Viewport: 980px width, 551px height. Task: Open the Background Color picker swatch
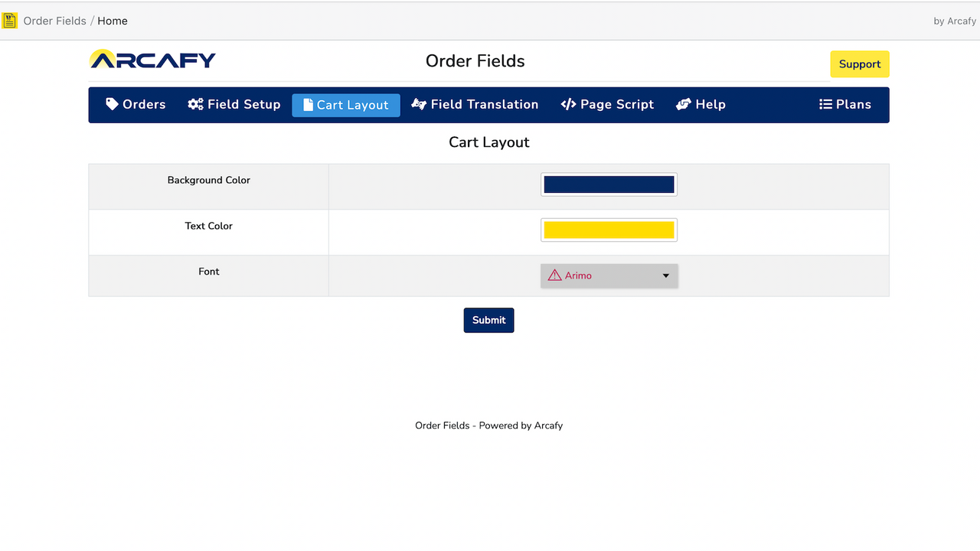pos(609,184)
